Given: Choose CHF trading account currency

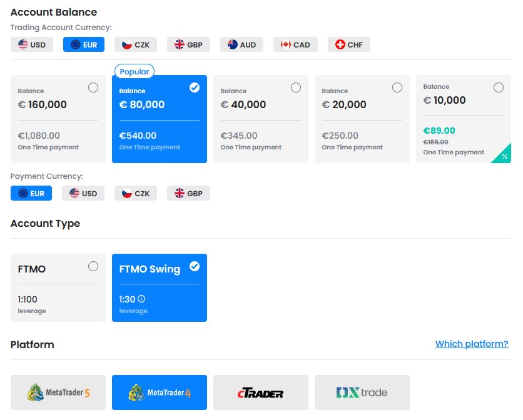Looking at the screenshot, I should [x=349, y=44].
